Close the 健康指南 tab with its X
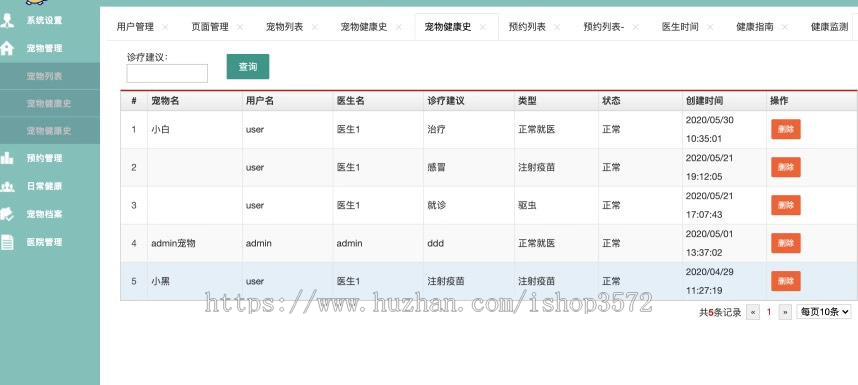Viewport: 858px width, 385px height. (785, 27)
